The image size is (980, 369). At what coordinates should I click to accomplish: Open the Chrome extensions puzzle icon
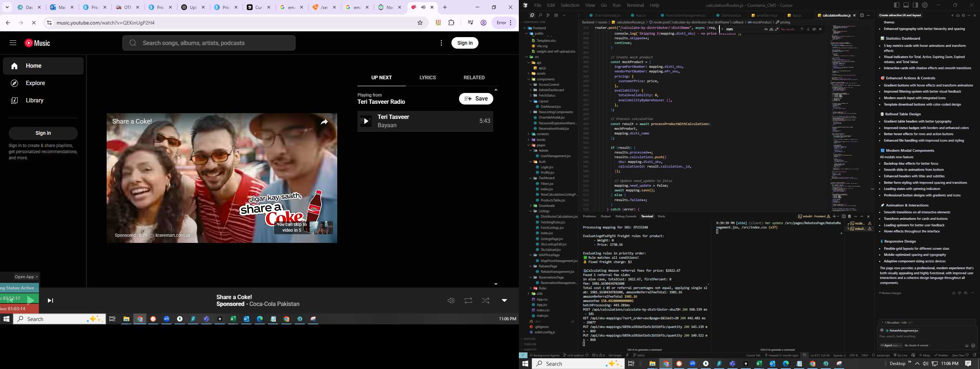pyautogui.click(x=451, y=23)
